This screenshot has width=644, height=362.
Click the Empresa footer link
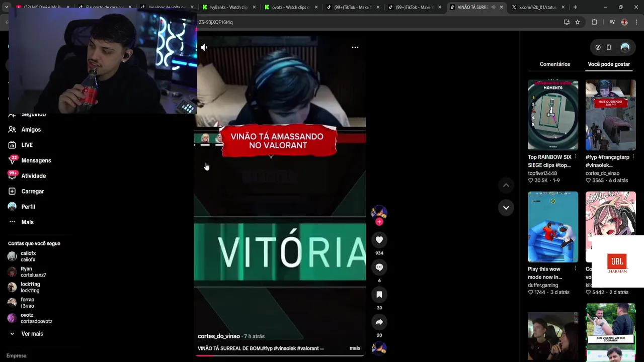(16, 355)
